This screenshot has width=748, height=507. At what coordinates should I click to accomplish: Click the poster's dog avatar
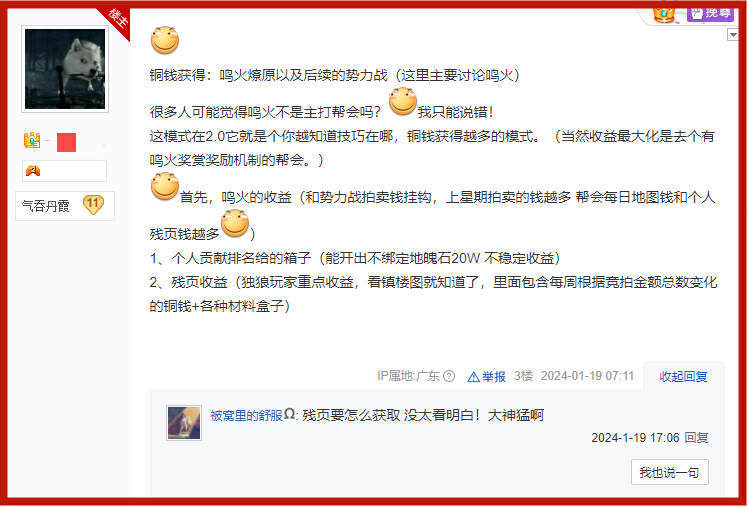coord(65,69)
